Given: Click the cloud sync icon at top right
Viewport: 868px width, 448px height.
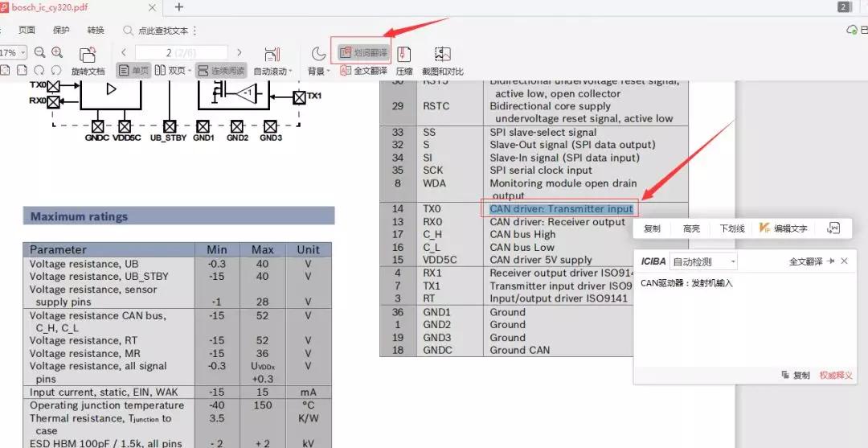Looking at the screenshot, I should [853, 30].
